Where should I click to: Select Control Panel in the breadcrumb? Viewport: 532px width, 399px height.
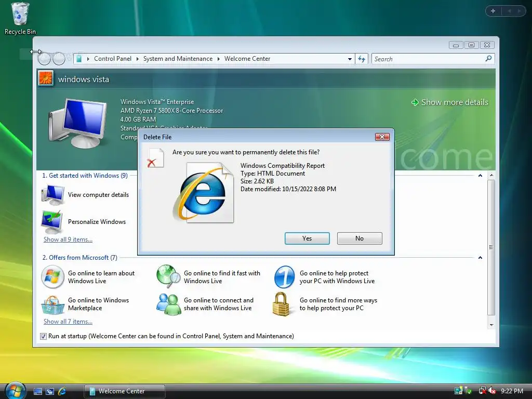point(113,59)
